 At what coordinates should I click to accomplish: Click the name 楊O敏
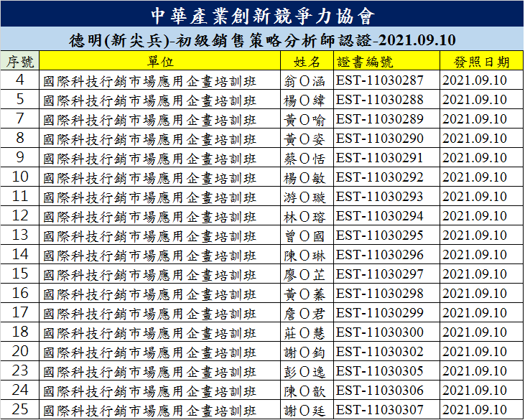305,178
